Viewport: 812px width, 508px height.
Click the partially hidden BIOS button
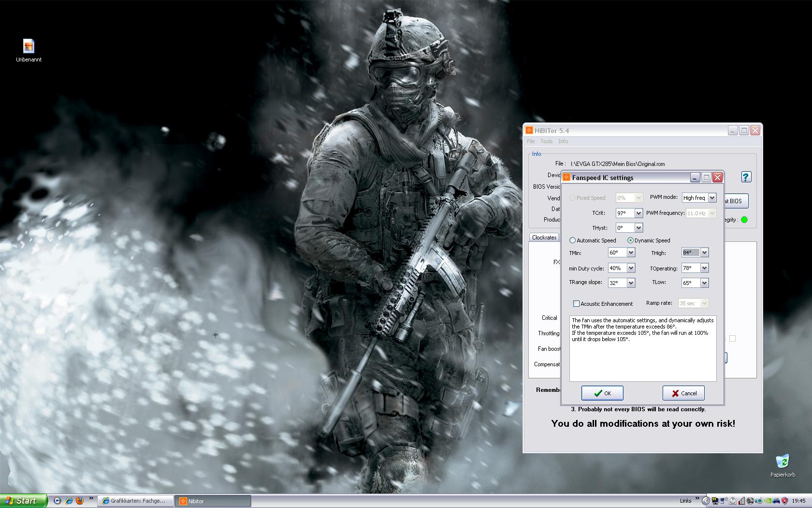tap(736, 201)
